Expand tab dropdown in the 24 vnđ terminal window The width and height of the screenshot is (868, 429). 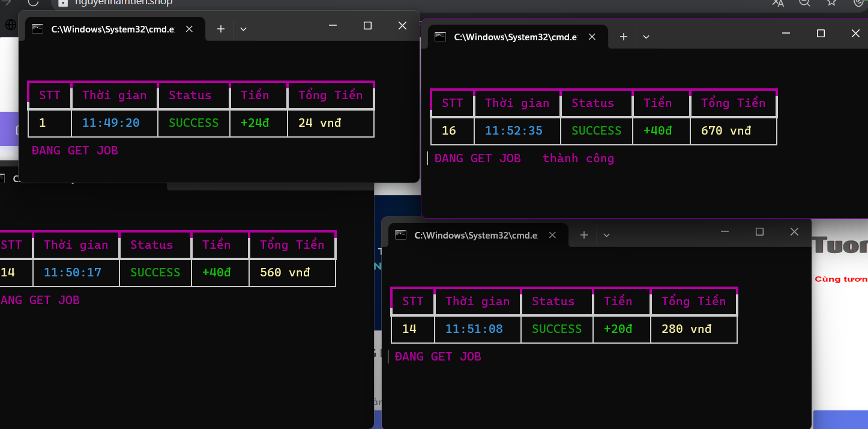[x=243, y=29]
